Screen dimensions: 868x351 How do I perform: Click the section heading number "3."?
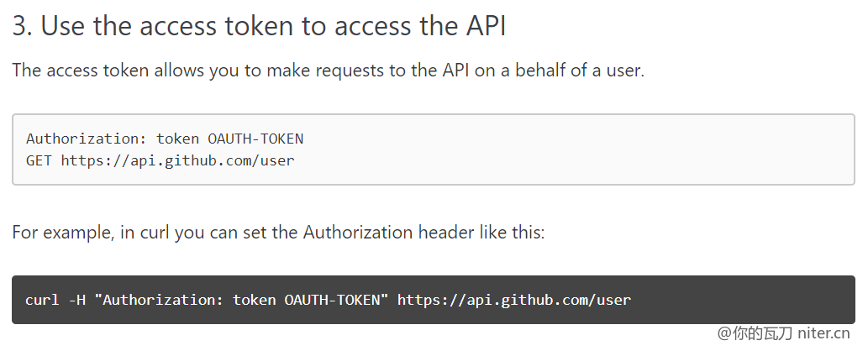[x=23, y=26]
